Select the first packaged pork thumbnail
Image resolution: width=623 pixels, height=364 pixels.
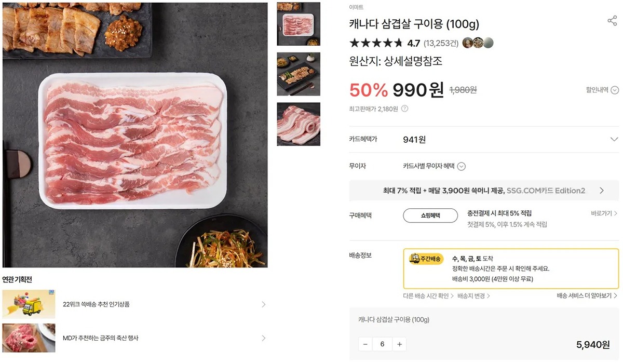tap(299, 24)
